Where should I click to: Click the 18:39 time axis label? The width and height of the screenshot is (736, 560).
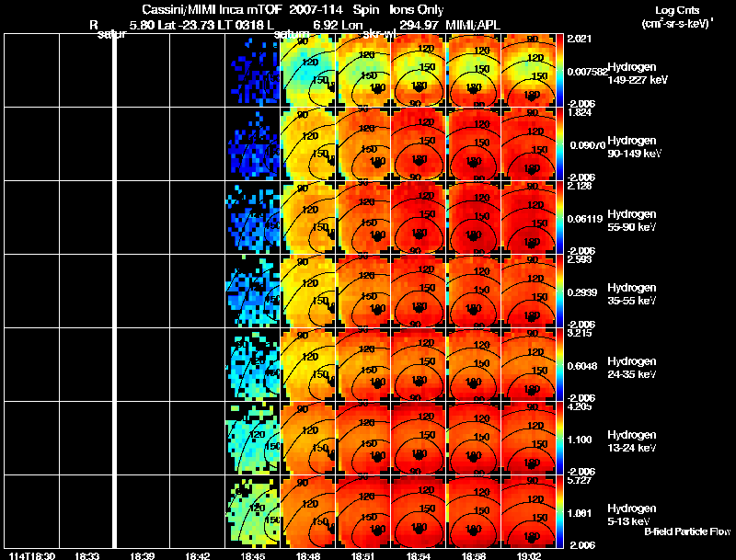pos(143,556)
